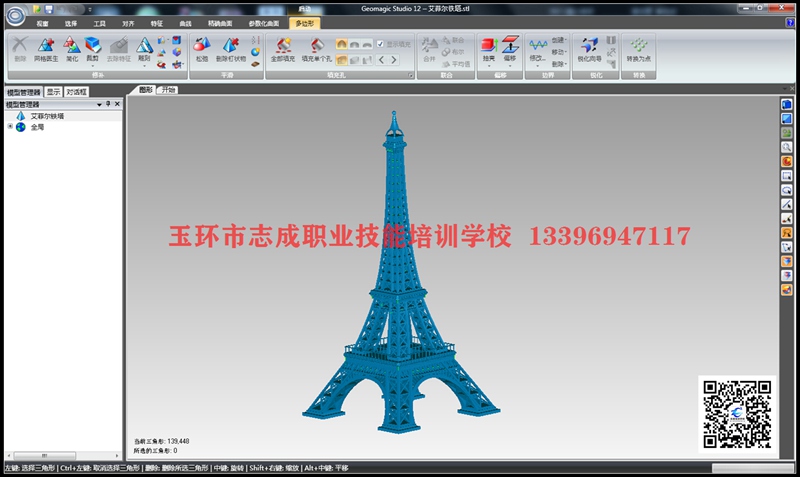Click the 松弛 relax tool
The image size is (800, 477).
point(202,49)
